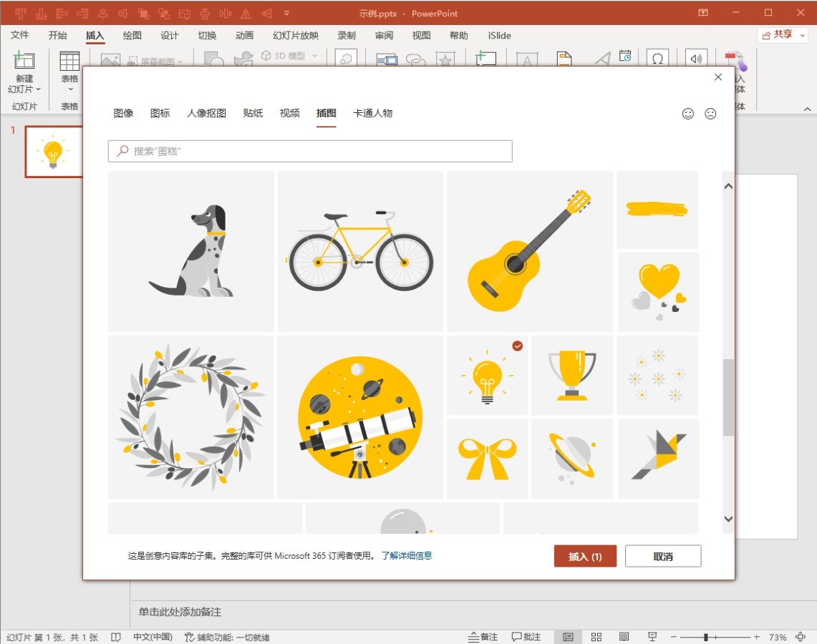Select the yellow guitar illustration
Image resolution: width=817 pixels, height=644 pixels.
[x=530, y=251]
